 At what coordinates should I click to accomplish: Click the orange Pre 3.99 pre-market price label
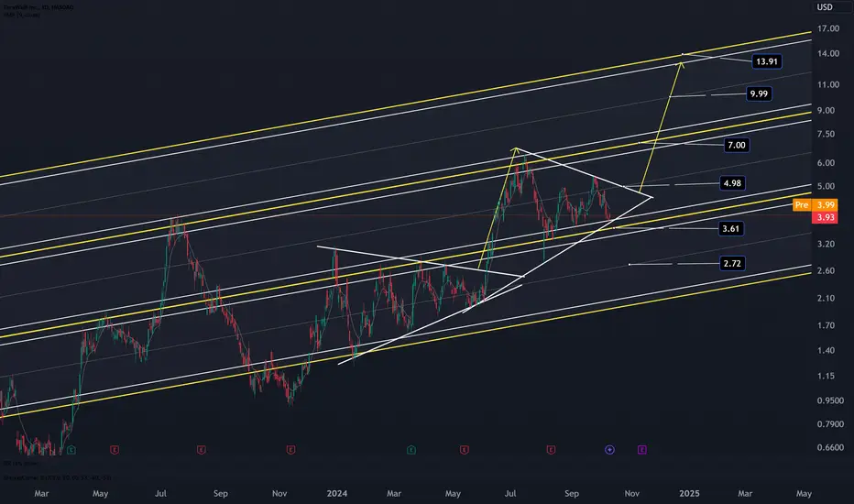click(815, 205)
